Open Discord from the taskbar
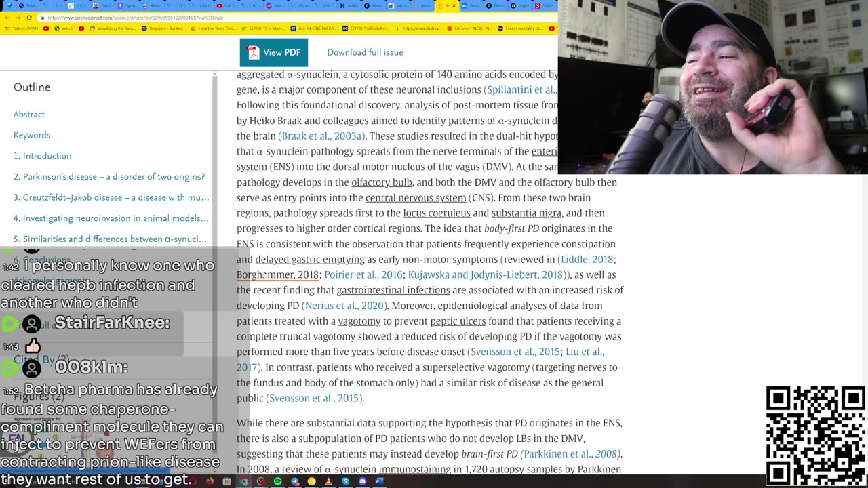 (362, 481)
